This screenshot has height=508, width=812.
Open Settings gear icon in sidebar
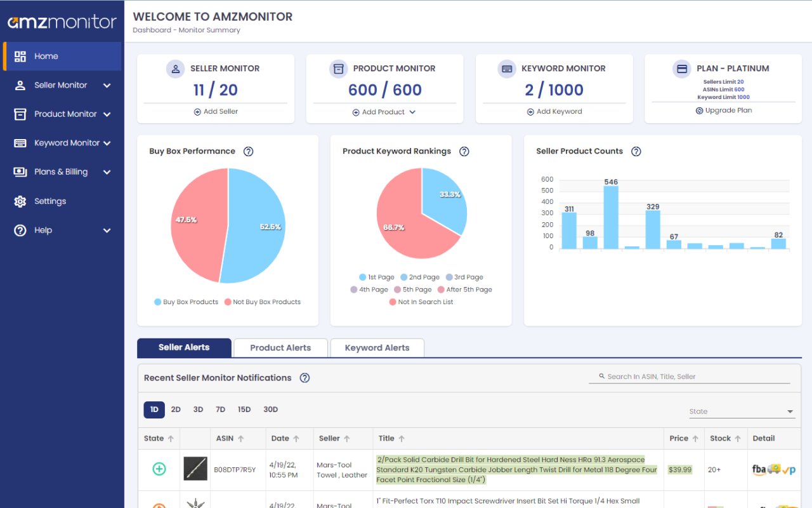point(20,201)
